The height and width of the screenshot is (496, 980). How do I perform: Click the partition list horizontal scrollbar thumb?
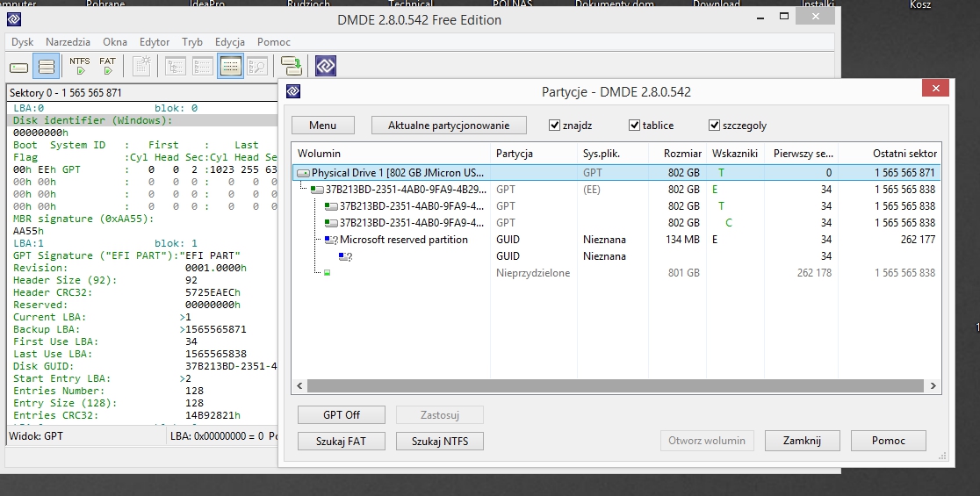pos(615,386)
